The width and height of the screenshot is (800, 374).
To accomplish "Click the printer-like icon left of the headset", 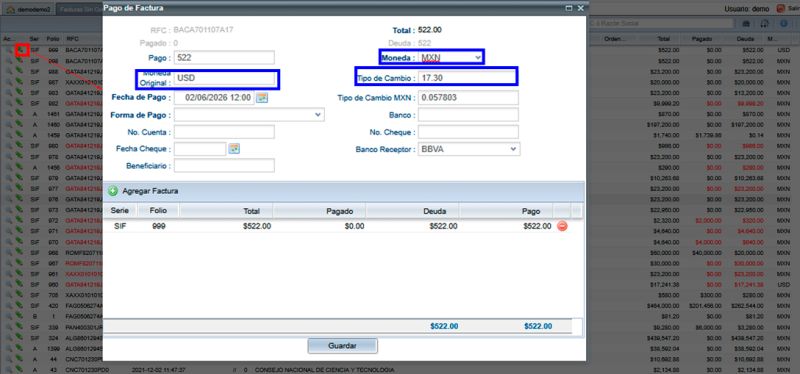I will [745, 23].
